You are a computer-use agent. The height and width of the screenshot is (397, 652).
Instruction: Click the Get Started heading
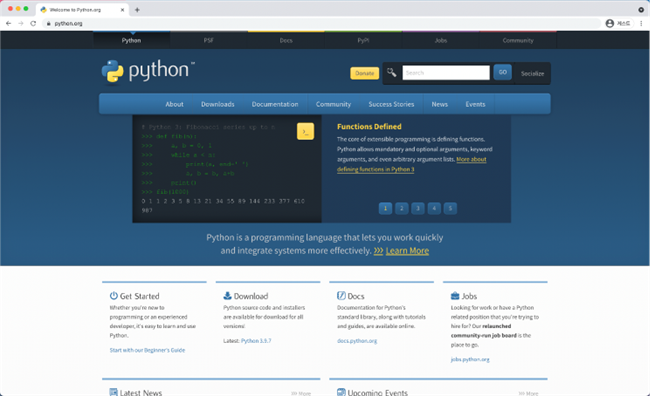point(139,296)
